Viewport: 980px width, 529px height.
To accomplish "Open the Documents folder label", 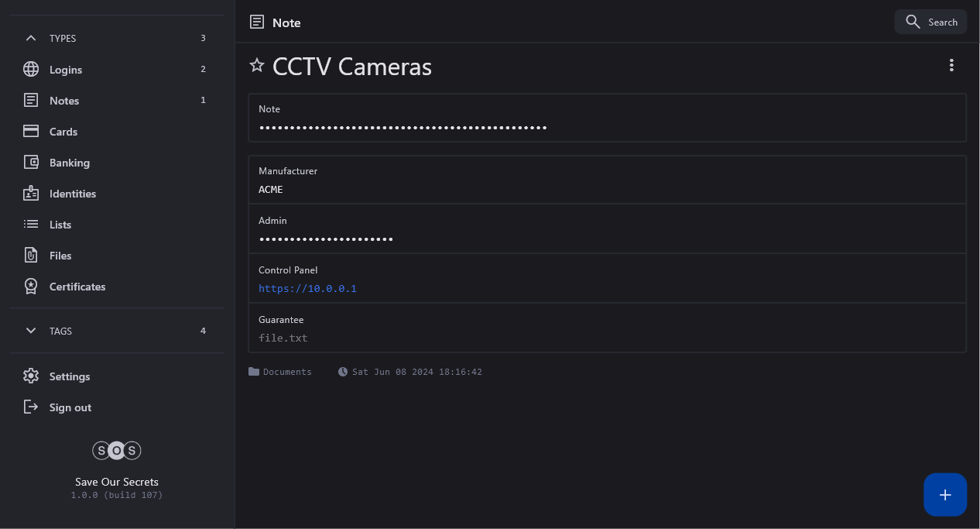I will coord(286,372).
